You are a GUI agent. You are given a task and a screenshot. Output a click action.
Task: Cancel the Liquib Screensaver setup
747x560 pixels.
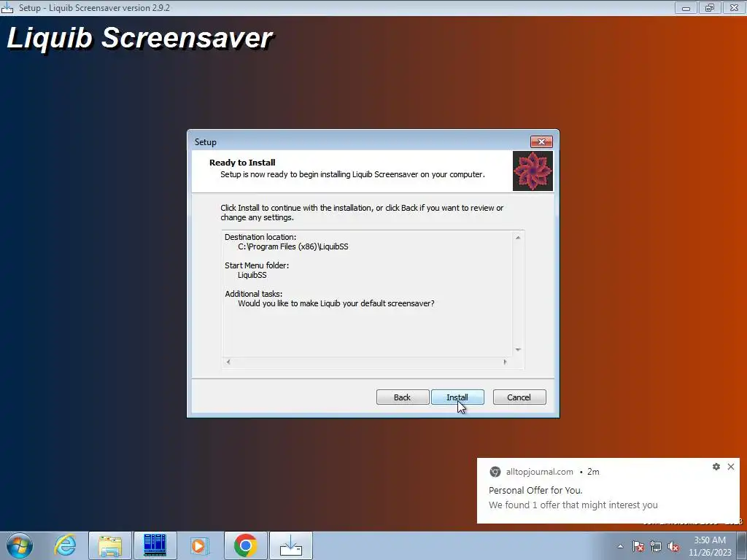(x=519, y=397)
